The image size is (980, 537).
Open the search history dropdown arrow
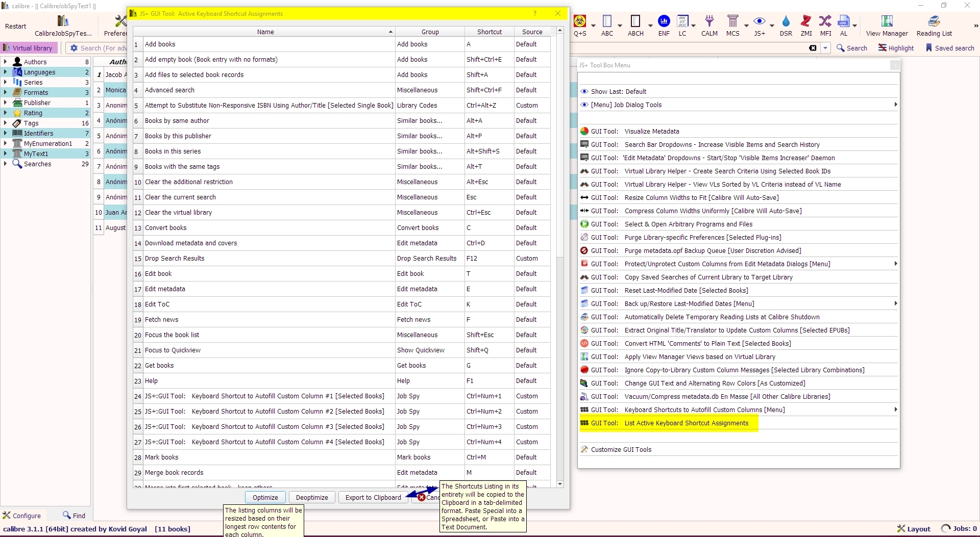coord(825,48)
